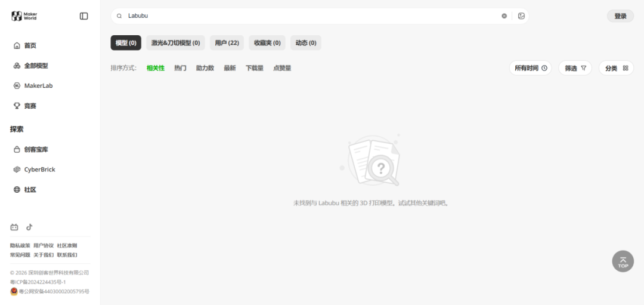Clear the Labubu search text

click(x=504, y=16)
